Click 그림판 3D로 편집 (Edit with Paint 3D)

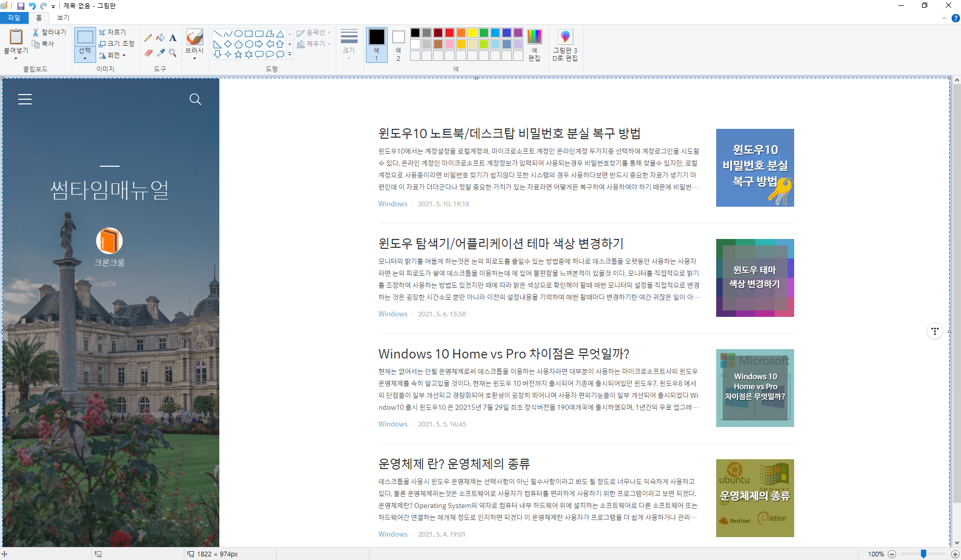[565, 45]
